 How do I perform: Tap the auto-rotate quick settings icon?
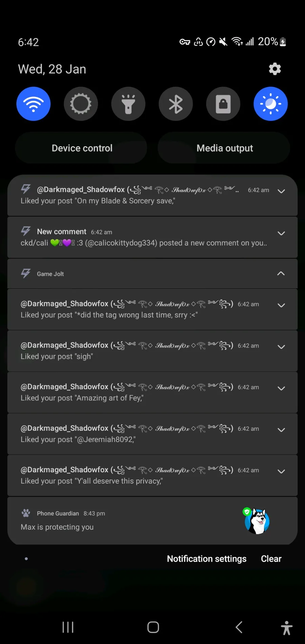81,104
